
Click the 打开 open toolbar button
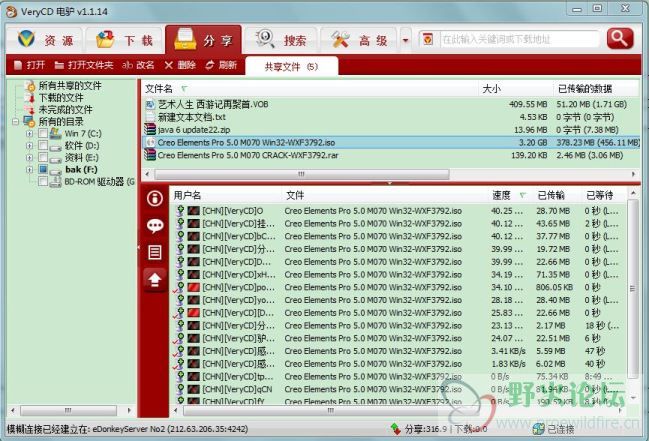tap(29, 65)
